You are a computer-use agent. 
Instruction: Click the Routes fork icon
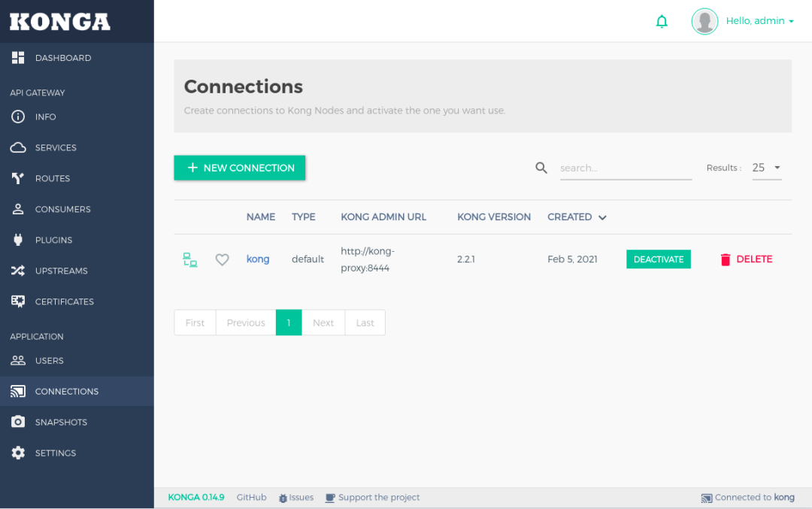(x=18, y=178)
